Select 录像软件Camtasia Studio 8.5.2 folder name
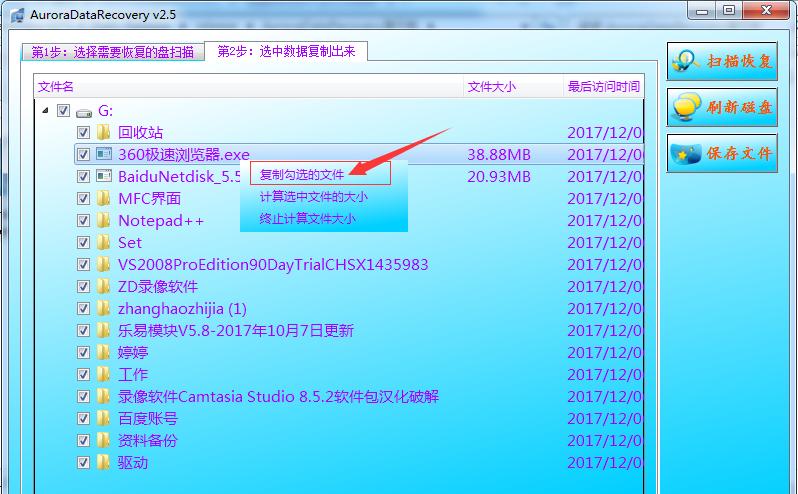Screen dimensions: 798x494 (x=278, y=396)
